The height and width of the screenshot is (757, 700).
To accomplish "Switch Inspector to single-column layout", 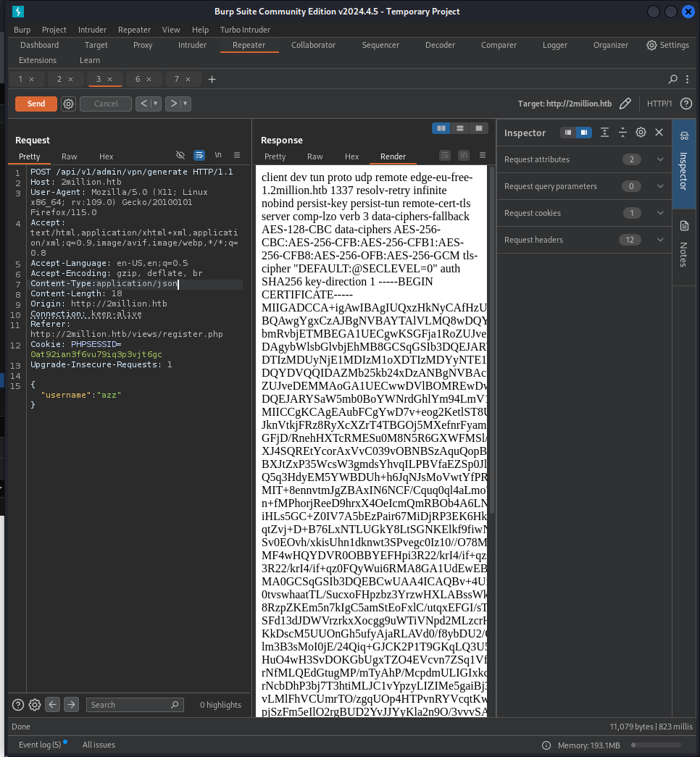I will [568, 133].
